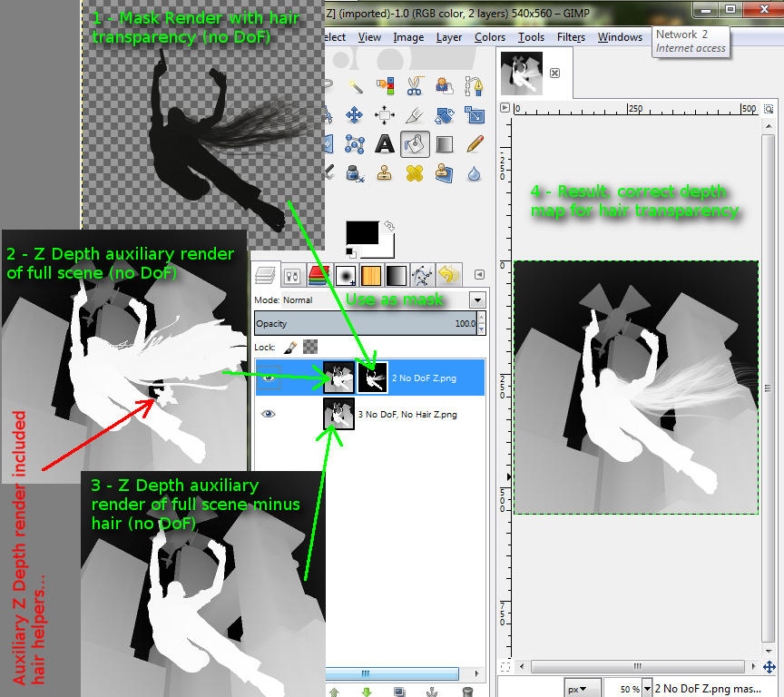Toggle visibility of '3 No DoF, No Hair Z.png' layer
Viewport: 784px width, 697px height.
[268, 414]
